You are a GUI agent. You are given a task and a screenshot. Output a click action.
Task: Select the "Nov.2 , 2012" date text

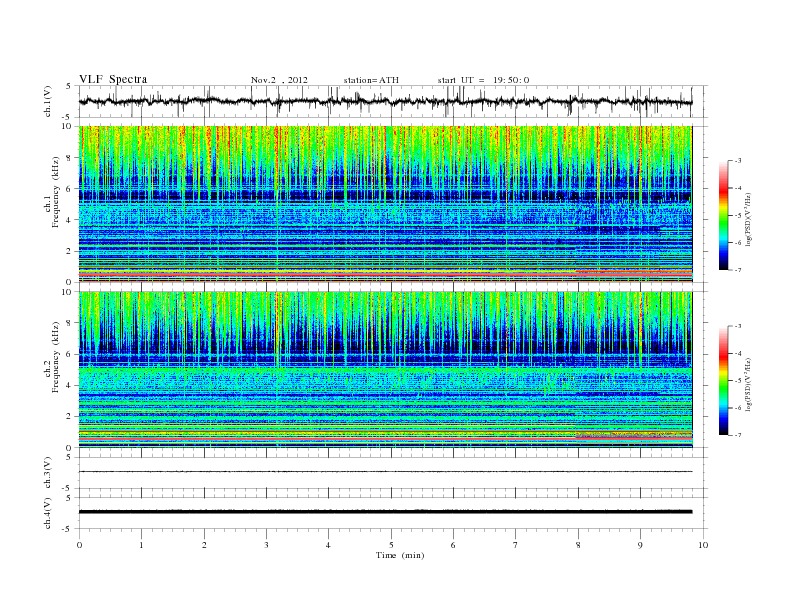pos(279,80)
